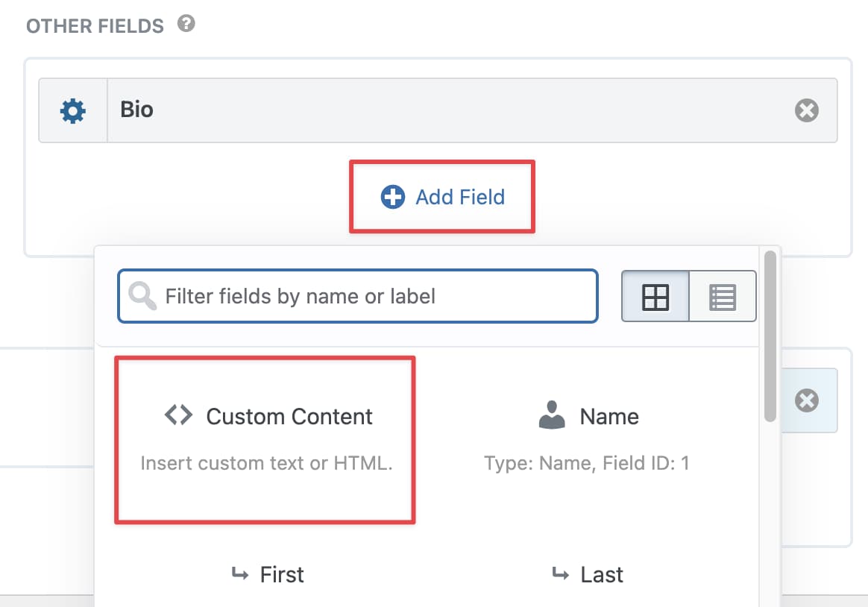The image size is (868, 607).
Task: Click the magnifying glass search icon
Action: click(x=142, y=296)
